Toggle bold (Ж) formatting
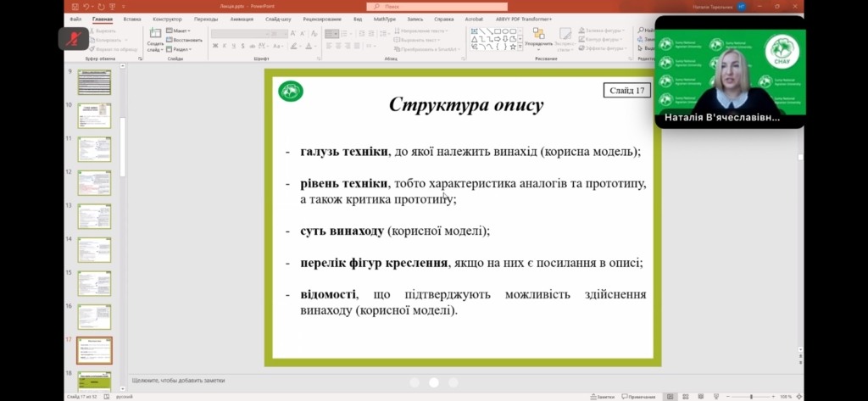This screenshot has height=401, width=868. (x=214, y=46)
